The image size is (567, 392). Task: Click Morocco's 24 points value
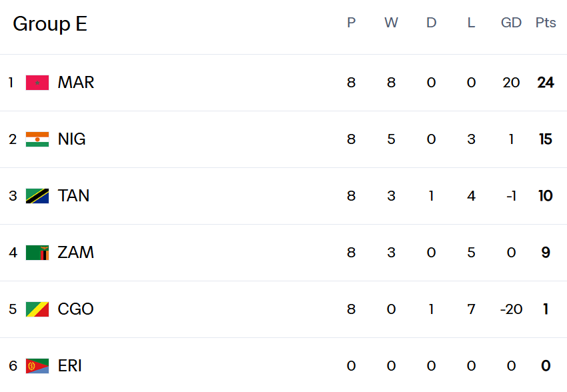click(x=546, y=83)
